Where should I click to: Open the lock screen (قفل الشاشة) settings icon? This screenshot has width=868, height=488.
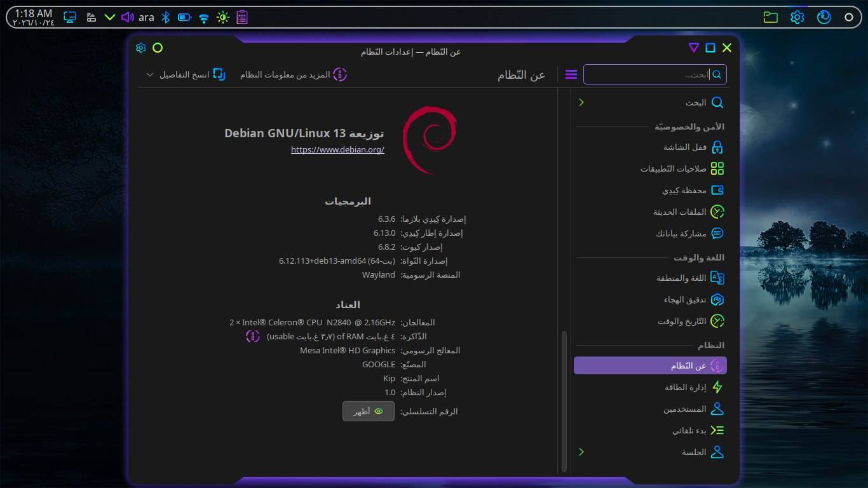pyautogui.click(x=717, y=147)
